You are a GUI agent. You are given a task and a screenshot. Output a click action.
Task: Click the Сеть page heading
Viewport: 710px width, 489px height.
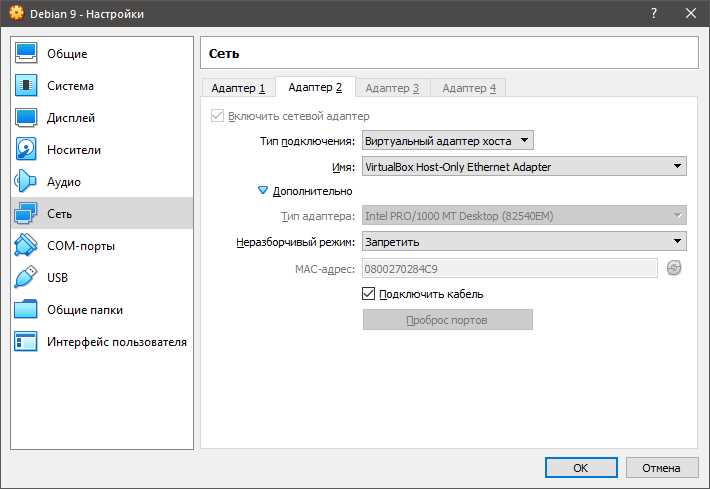(224, 53)
